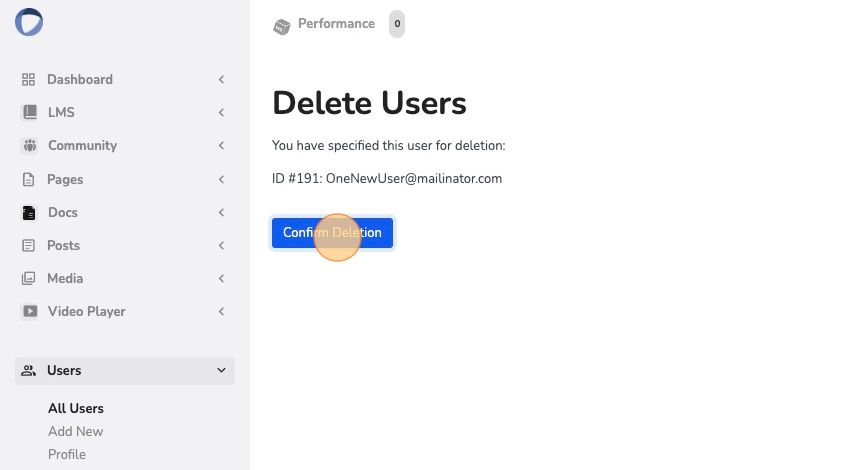Expand the Community submenu arrow
This screenshot has height=470, width=860.
pos(221,145)
